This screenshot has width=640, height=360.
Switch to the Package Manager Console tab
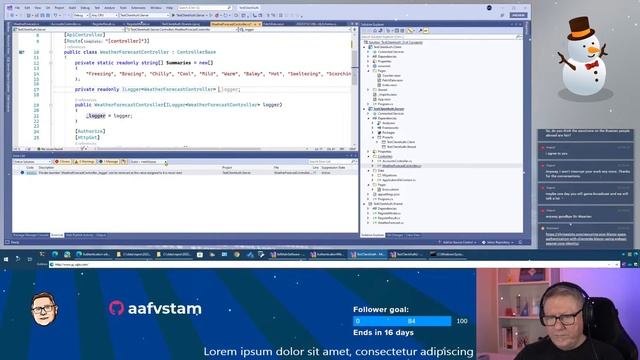pyautogui.click(x=31, y=236)
